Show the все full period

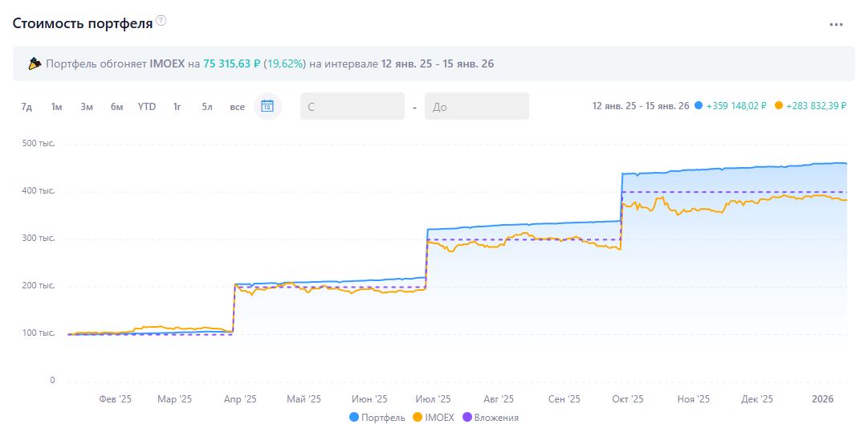click(x=237, y=107)
